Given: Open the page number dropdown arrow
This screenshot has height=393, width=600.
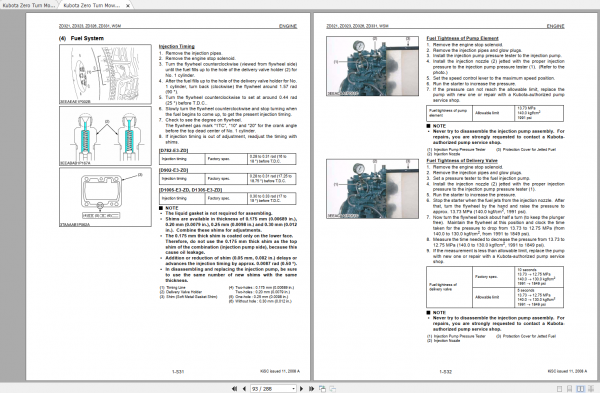Looking at the screenshot, I should [293, 389].
